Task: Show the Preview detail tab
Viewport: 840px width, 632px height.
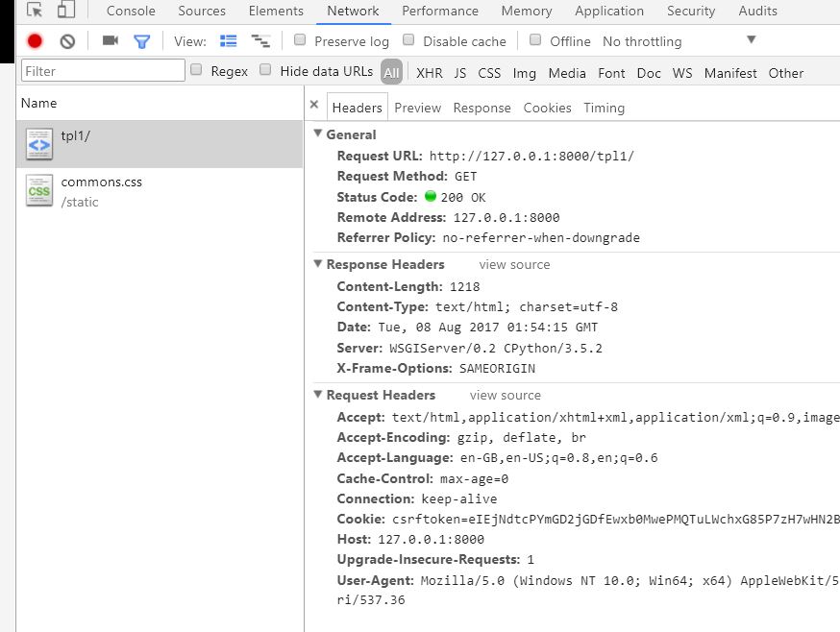Action: click(x=417, y=108)
